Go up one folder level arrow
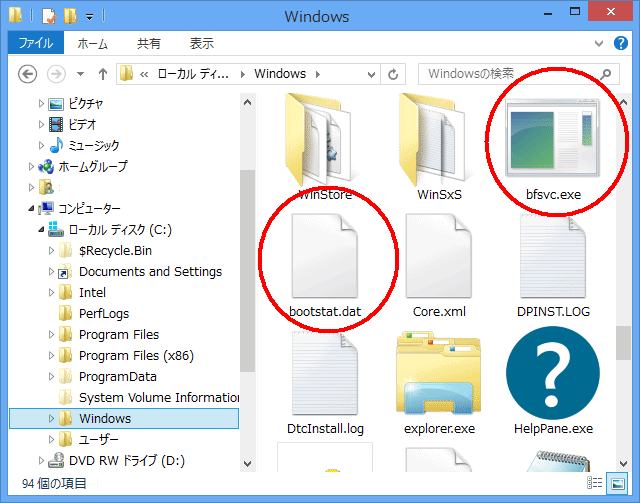 [103, 74]
